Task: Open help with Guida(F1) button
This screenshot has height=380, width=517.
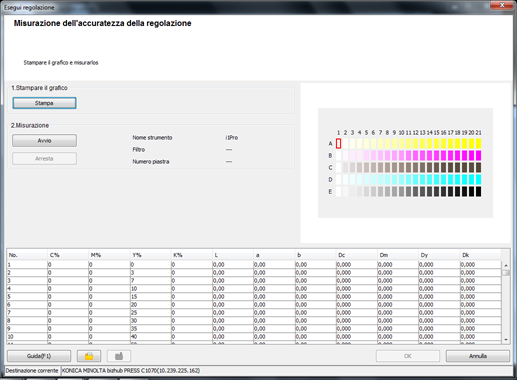Action: pyautogui.click(x=39, y=356)
